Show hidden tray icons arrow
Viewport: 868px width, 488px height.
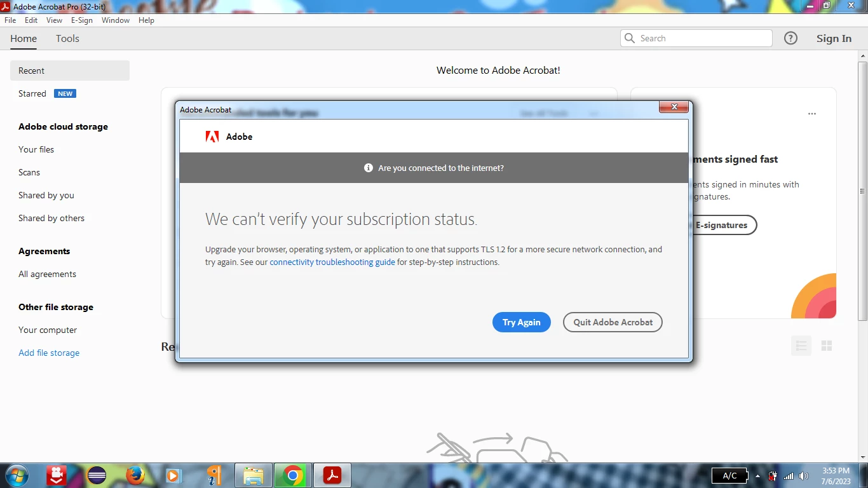click(757, 476)
